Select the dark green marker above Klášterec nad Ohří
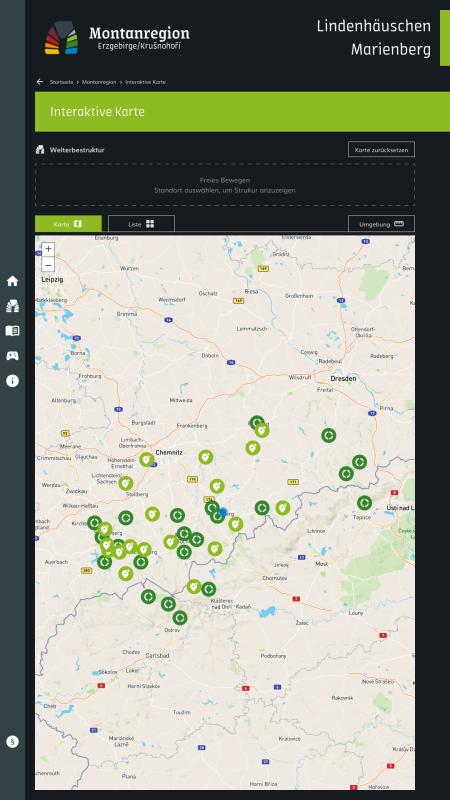This screenshot has width=450, height=800. pos(208,589)
